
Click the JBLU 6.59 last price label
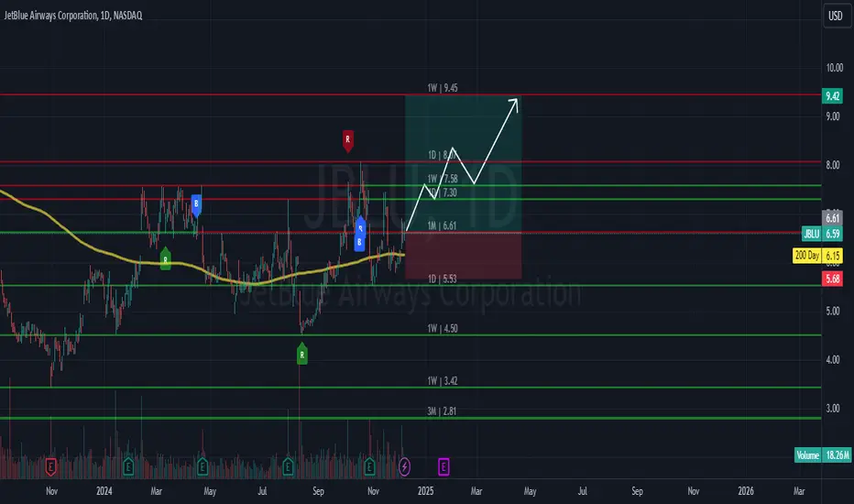pos(822,234)
